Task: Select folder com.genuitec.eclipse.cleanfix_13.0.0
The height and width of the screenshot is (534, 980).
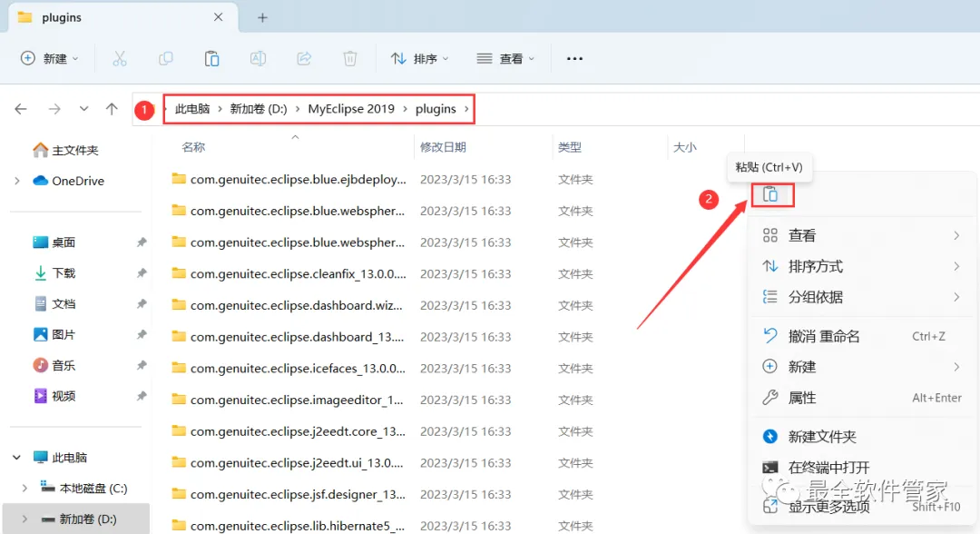Action: 289,274
